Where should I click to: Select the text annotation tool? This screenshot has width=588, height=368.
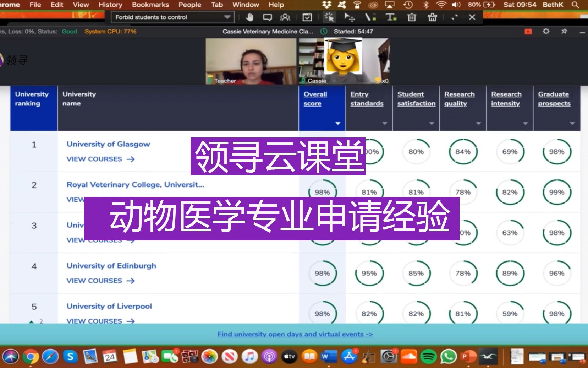pos(391,17)
